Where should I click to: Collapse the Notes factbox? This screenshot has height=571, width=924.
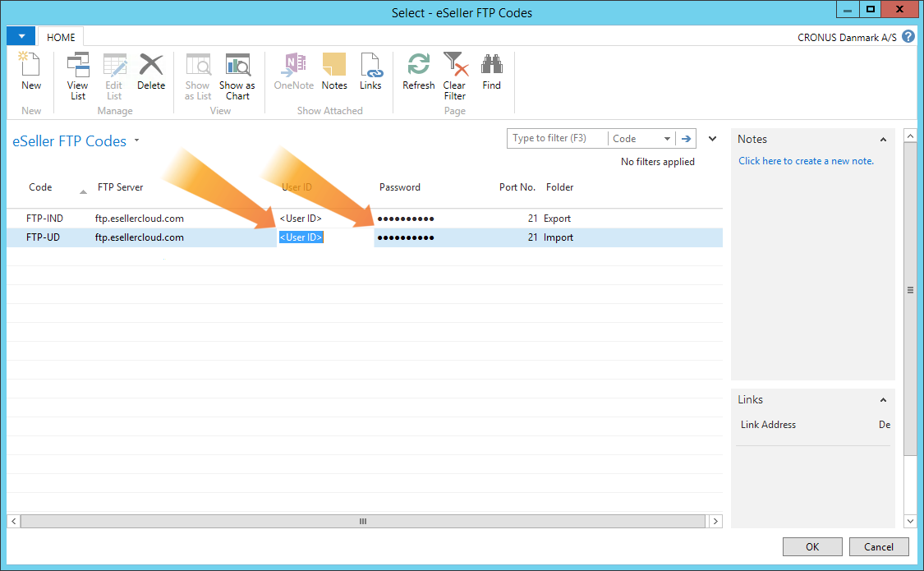883,140
